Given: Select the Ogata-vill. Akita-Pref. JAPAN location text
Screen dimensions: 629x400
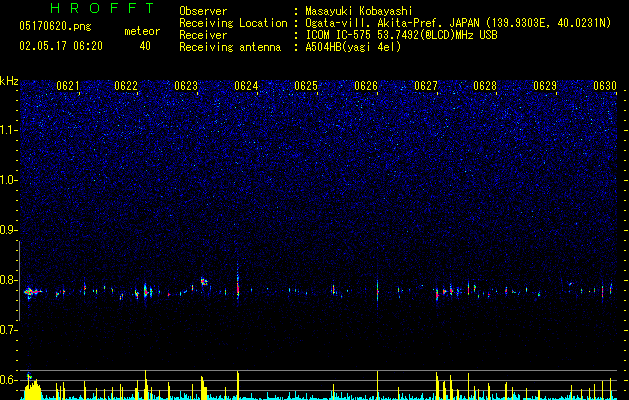Looking at the screenshot, I should 458,23.
